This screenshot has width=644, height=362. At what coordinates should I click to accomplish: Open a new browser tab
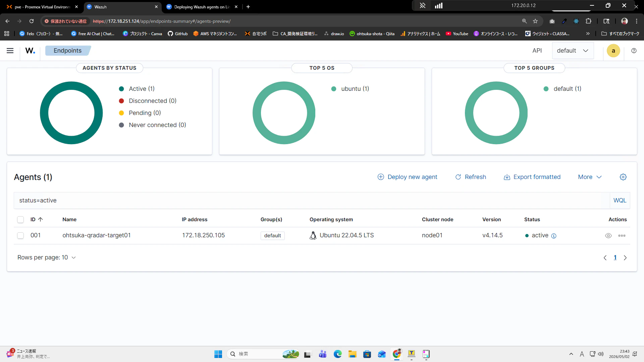click(x=248, y=7)
